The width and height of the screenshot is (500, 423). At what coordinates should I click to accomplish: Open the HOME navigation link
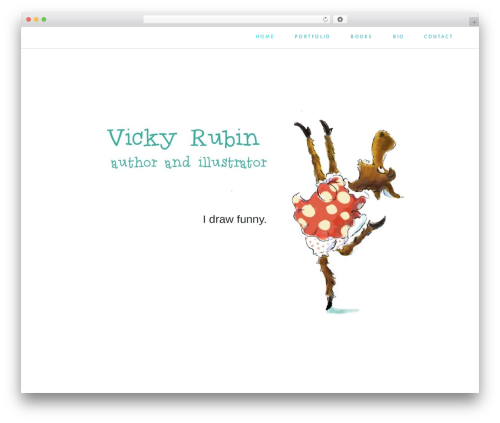coord(265,36)
